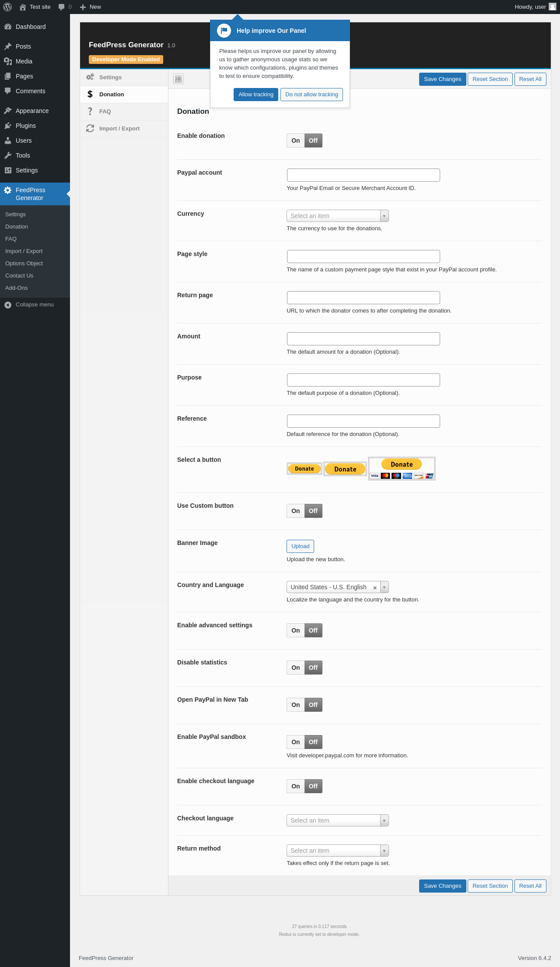560x967 pixels.
Task: Focus the Paypal account text field
Action: [x=364, y=175]
